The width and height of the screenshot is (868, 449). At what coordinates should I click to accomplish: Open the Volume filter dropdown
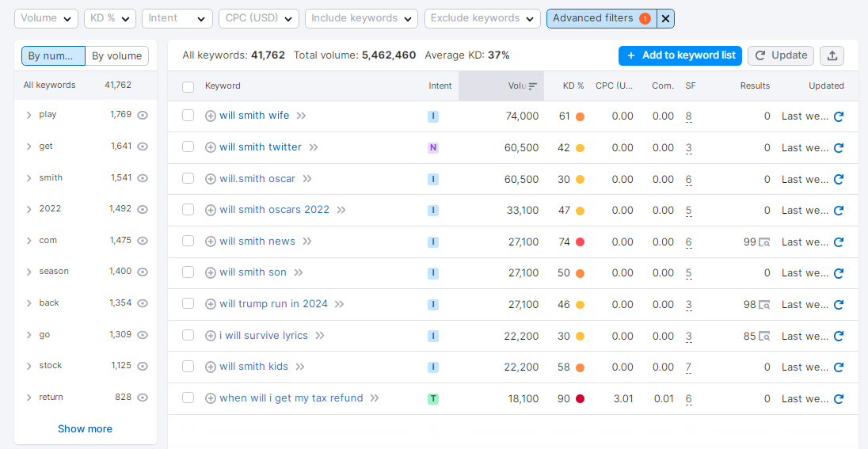point(46,18)
